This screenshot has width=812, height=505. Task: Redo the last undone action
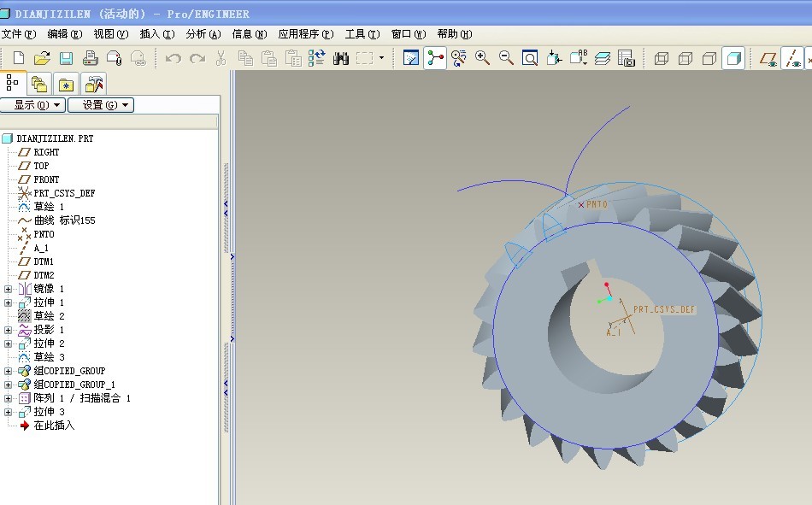point(197,58)
